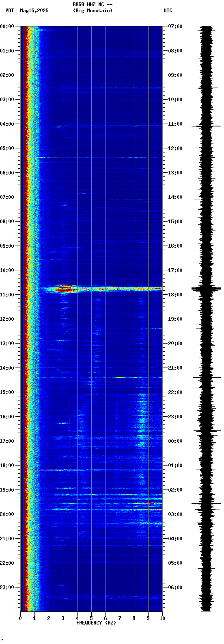The image size is (224, 644).
Task: Click the PDT '11:00' time label
Action: (x=7, y=295)
